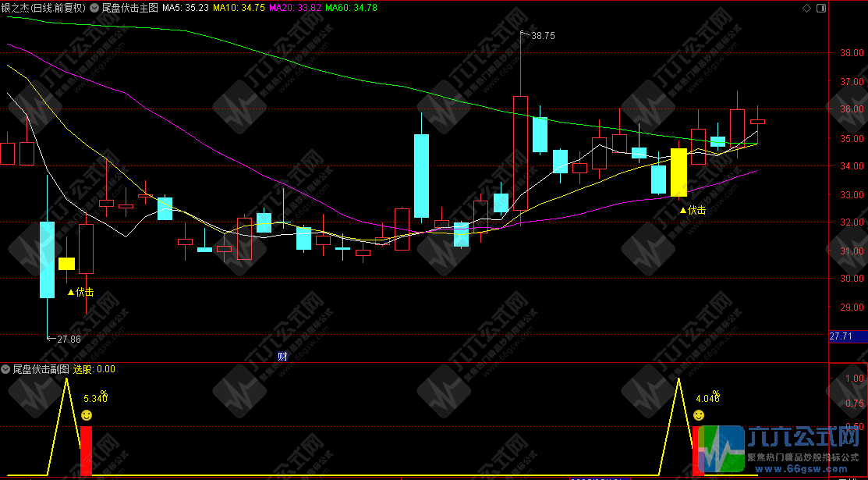
Task: Click the 27.86 low price label
Action: (68, 339)
